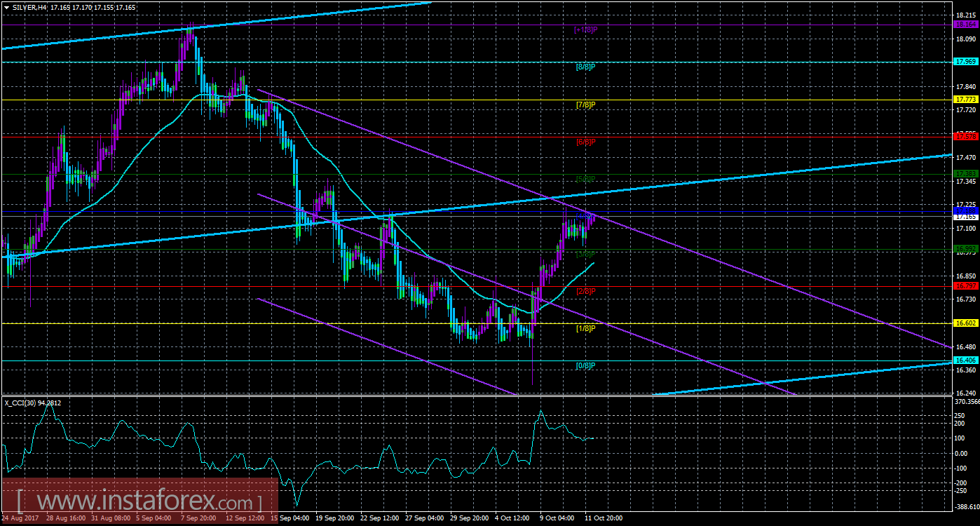Click the 16.240 price axis value
This screenshot has width=980, height=526.
click(x=966, y=393)
